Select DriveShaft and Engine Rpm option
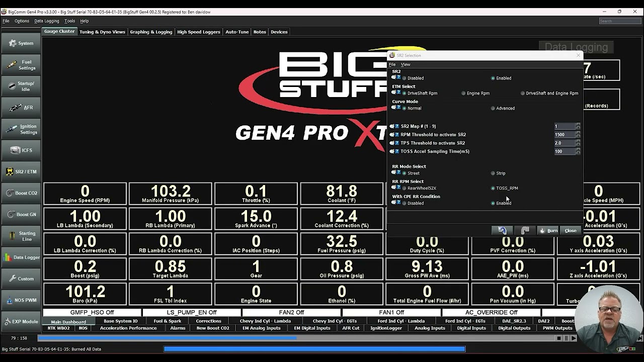The width and height of the screenshot is (644, 362). [549, 93]
